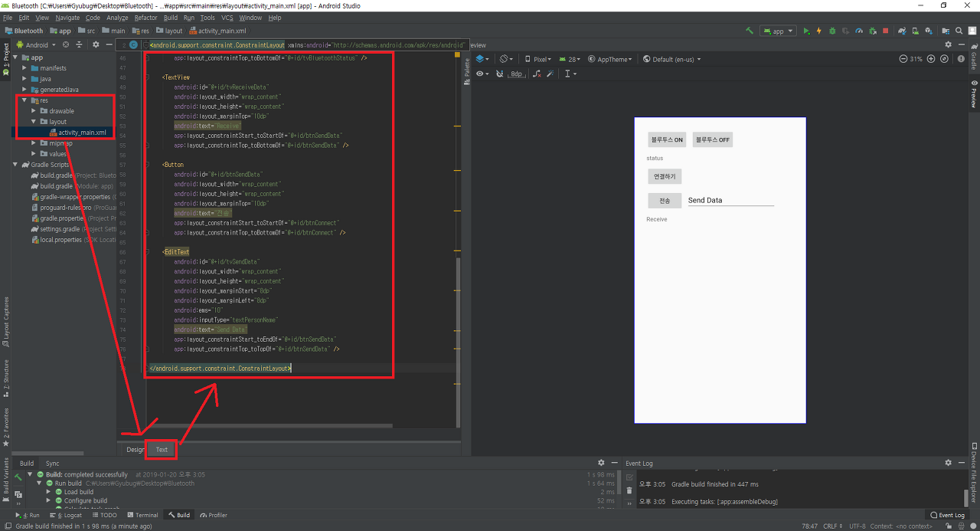Open preview panel settings gear
The height and width of the screenshot is (531, 980).
949,45
